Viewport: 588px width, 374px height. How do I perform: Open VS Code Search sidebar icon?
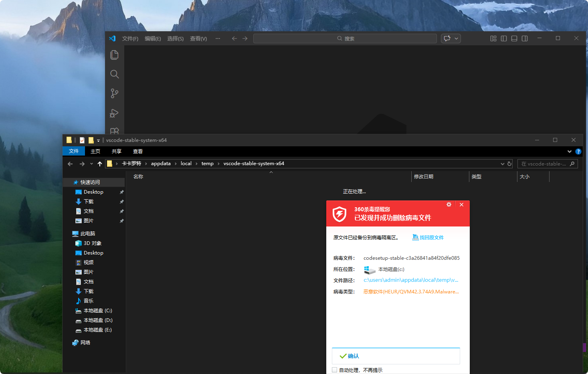click(x=114, y=74)
